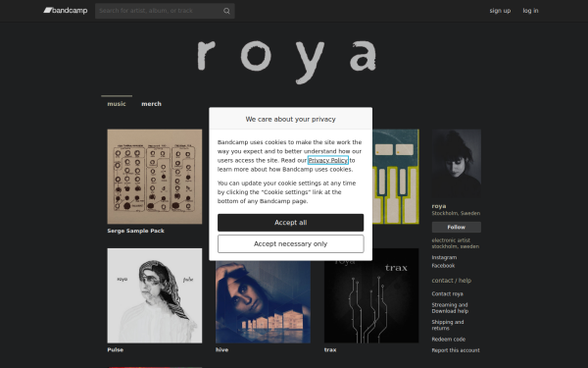This screenshot has height=368, width=588.
Task: Click Accept necessary only button
Action: click(291, 244)
